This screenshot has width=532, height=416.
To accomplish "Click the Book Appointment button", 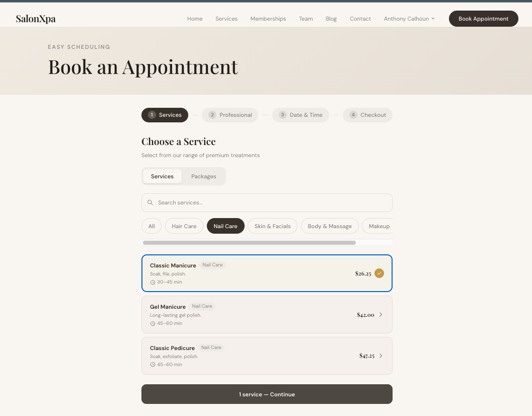I will pos(483,19).
